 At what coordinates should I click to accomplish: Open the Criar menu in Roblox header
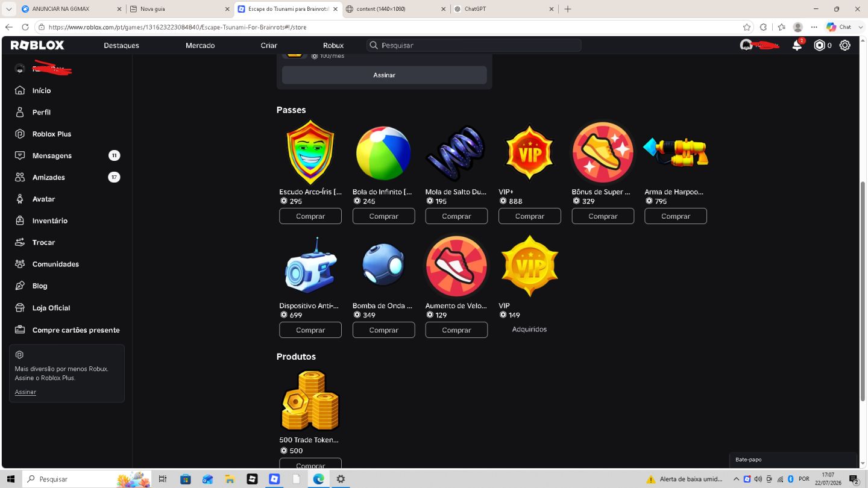coord(269,45)
